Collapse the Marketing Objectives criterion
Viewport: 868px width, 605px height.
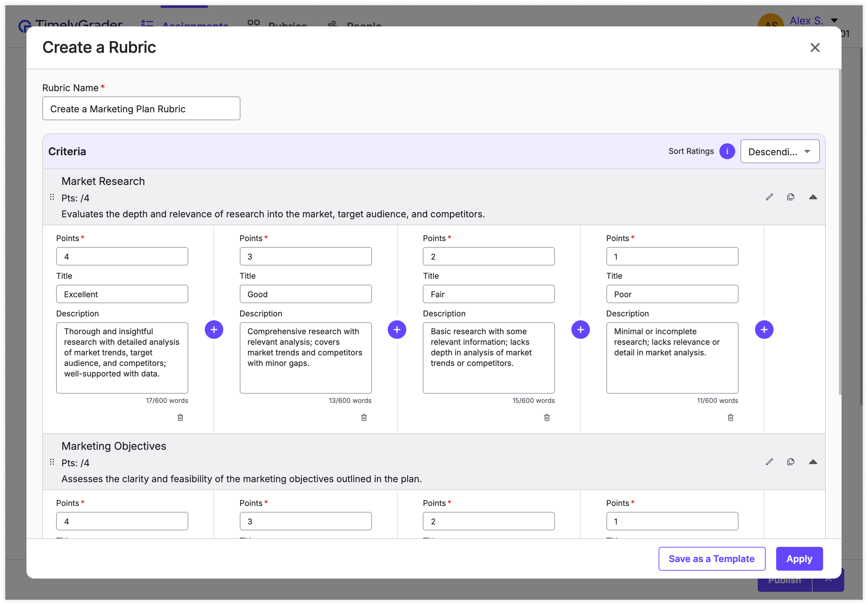tap(813, 462)
